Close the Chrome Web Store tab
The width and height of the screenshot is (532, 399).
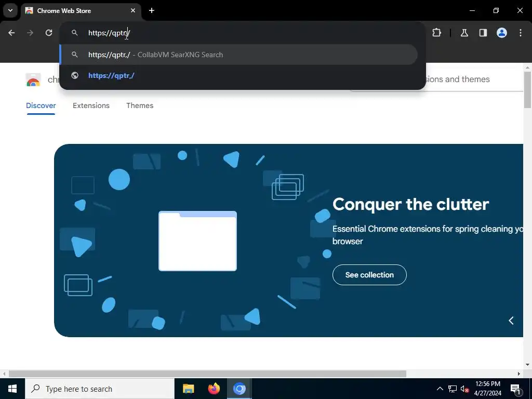click(x=133, y=10)
